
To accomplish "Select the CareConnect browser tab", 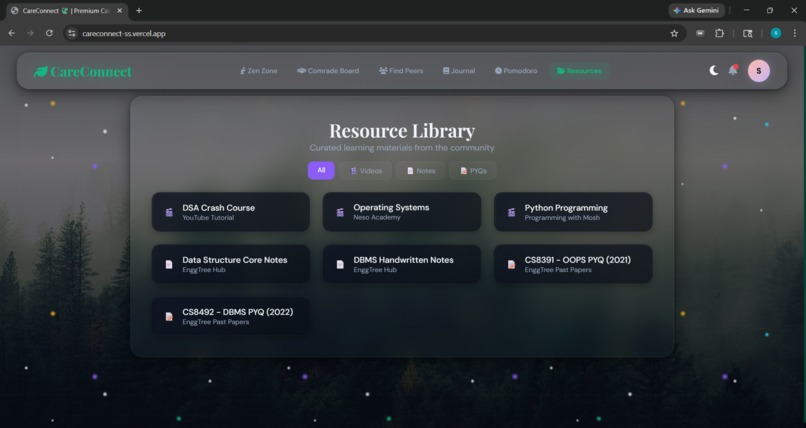I will tap(66, 10).
